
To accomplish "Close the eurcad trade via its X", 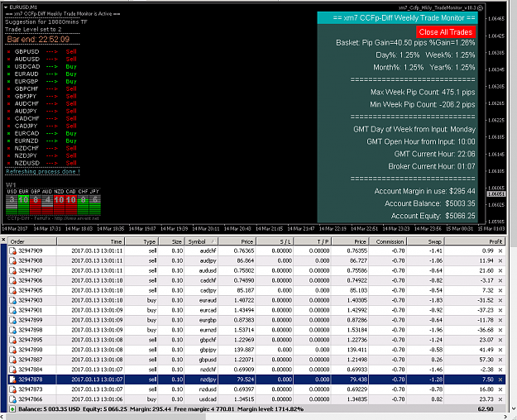I will click(500, 310).
